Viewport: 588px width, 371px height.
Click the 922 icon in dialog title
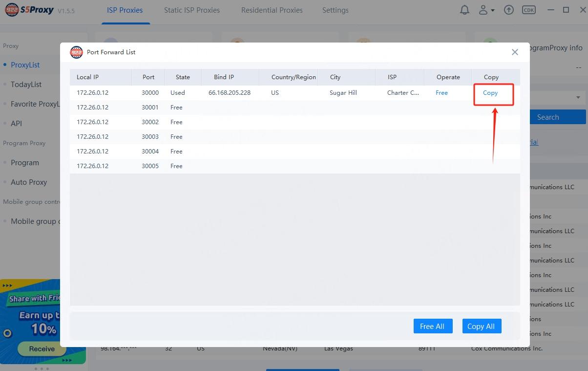pyautogui.click(x=76, y=52)
